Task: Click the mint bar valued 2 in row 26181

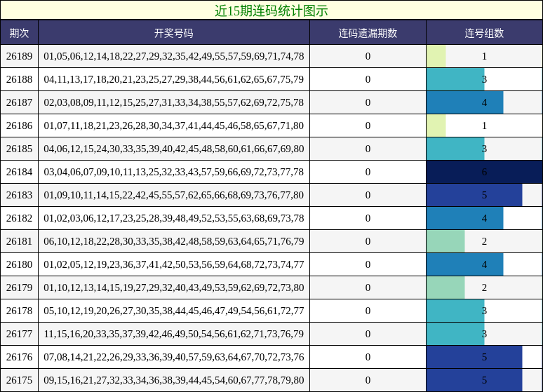Action: (x=445, y=241)
